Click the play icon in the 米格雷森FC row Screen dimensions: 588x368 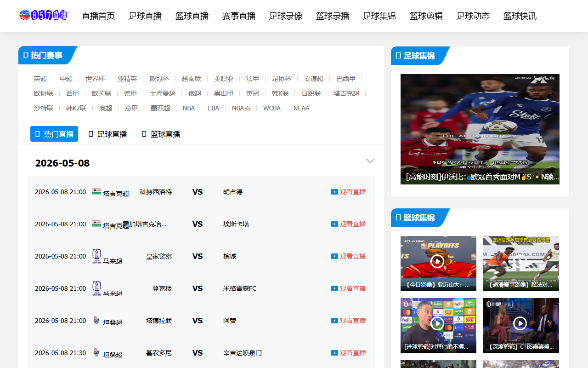(334, 288)
